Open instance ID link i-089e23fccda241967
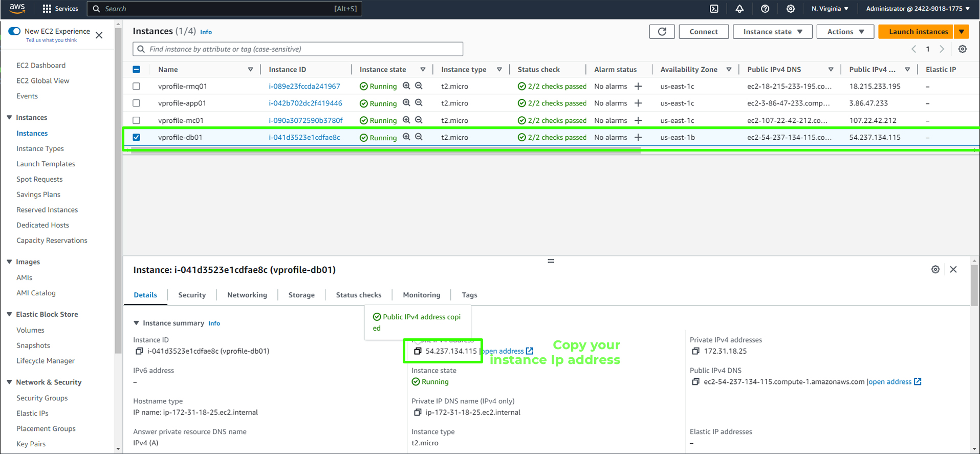 [x=304, y=86]
